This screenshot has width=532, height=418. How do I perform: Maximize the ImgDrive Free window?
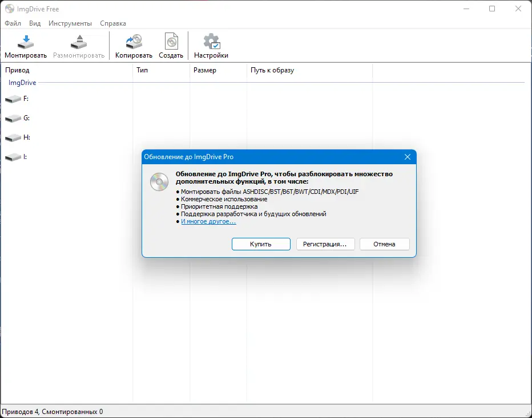[x=492, y=9]
